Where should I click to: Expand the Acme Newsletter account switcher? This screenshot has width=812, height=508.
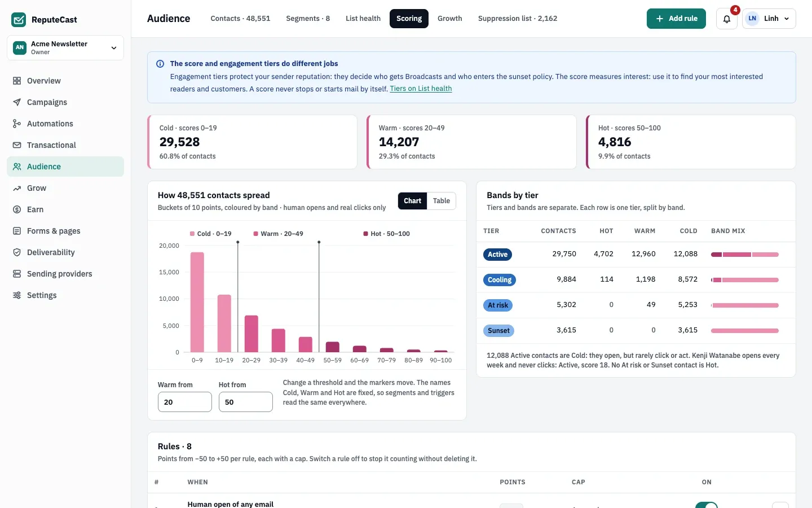(65, 48)
